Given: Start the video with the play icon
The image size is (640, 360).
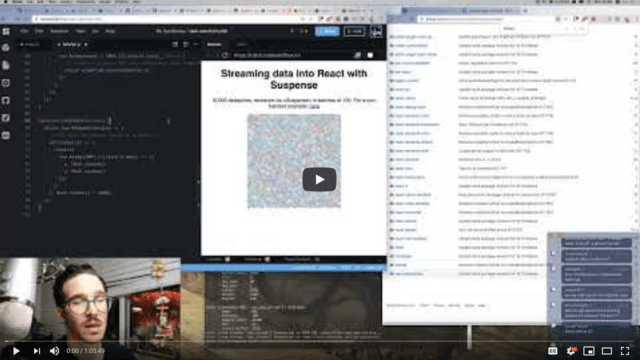Looking at the screenshot, I should [16, 351].
